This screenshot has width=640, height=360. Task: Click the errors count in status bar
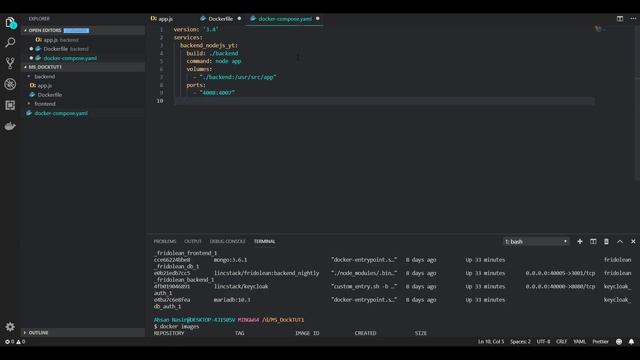point(9,342)
